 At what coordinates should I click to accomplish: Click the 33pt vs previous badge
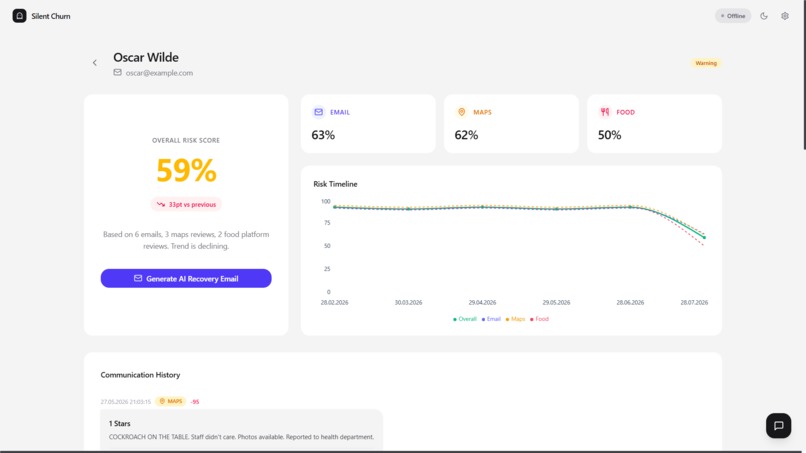(x=186, y=204)
